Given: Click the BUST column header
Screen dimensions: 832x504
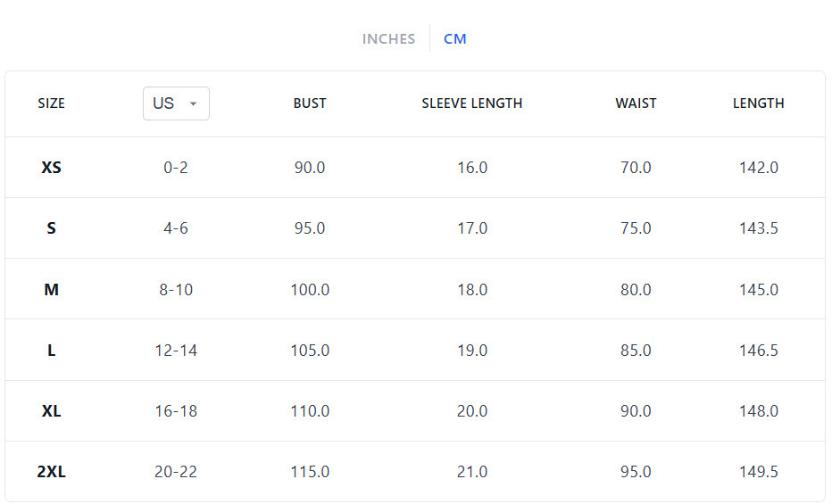Looking at the screenshot, I should 310,103.
